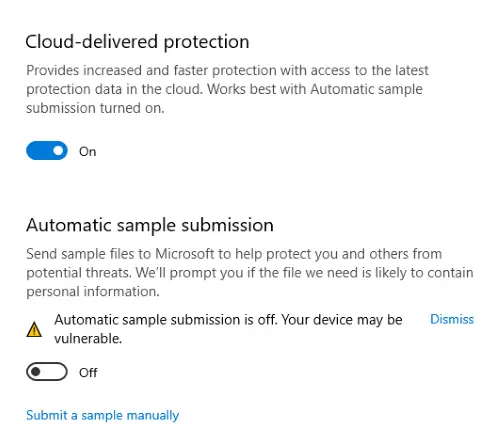500x431 pixels.
Task: Click the word 'vulnerable.' in the warning
Action: point(88,339)
